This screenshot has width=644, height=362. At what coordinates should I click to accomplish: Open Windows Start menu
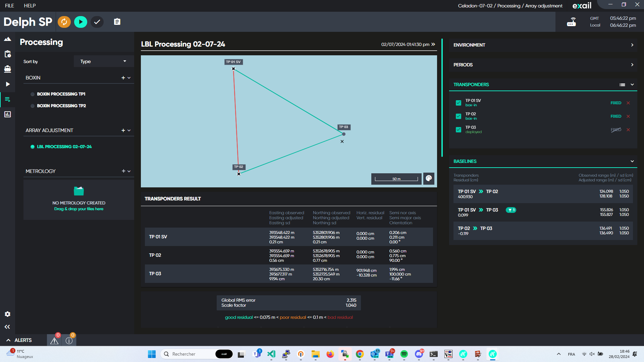pos(152,354)
